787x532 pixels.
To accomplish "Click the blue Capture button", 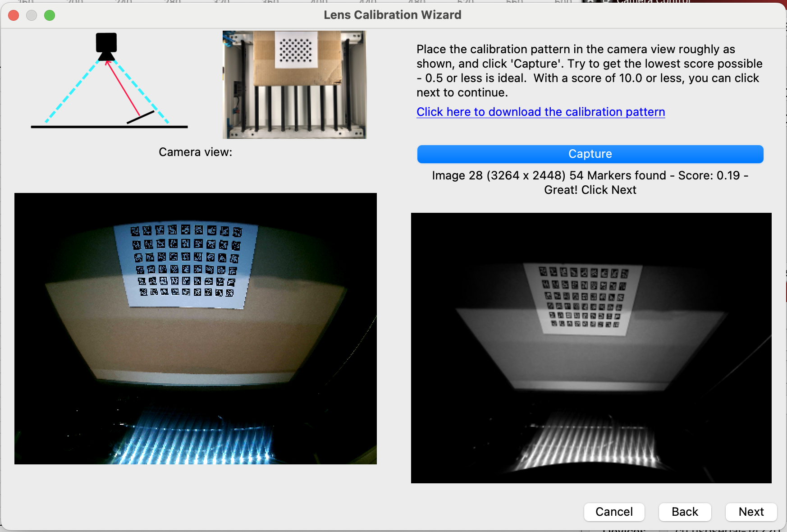I will click(x=590, y=154).
